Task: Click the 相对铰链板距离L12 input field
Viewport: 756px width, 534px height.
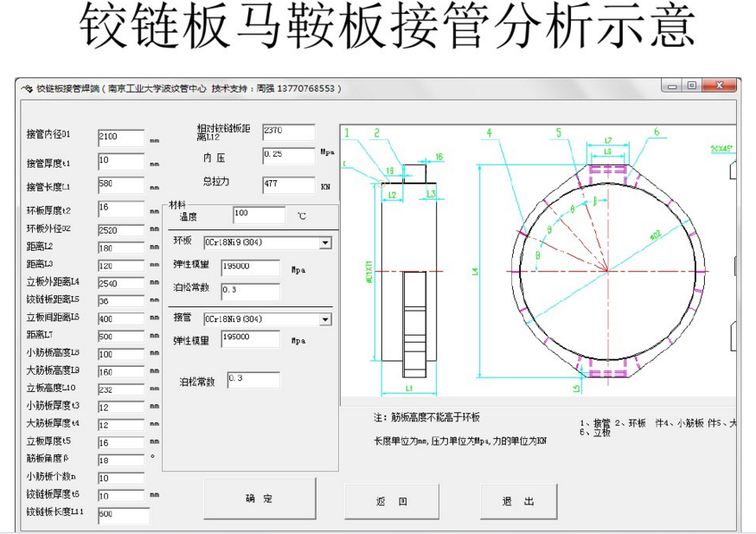Action: (x=288, y=132)
